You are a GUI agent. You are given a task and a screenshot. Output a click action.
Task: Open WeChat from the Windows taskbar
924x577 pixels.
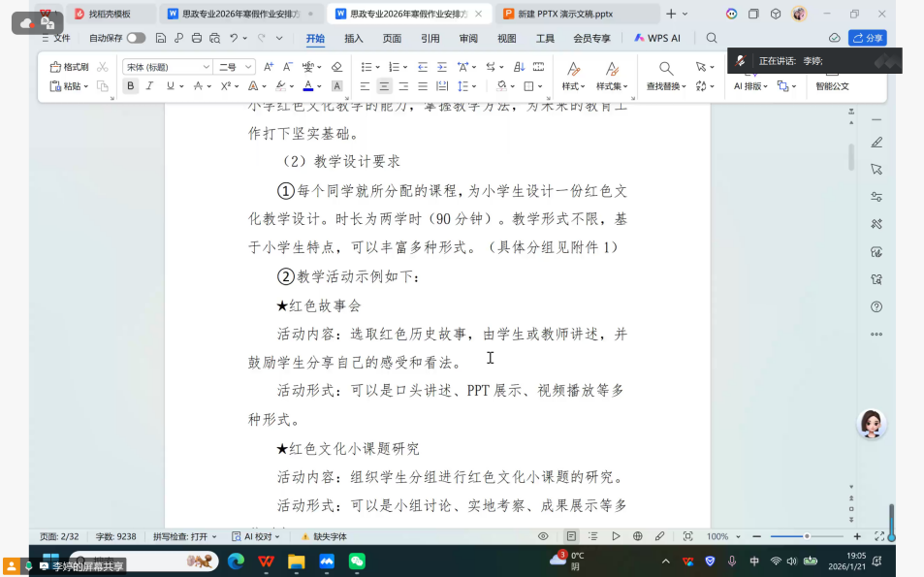click(357, 561)
